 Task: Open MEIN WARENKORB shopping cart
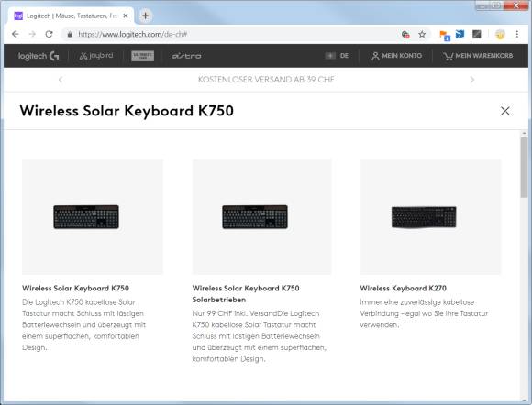[x=478, y=56]
